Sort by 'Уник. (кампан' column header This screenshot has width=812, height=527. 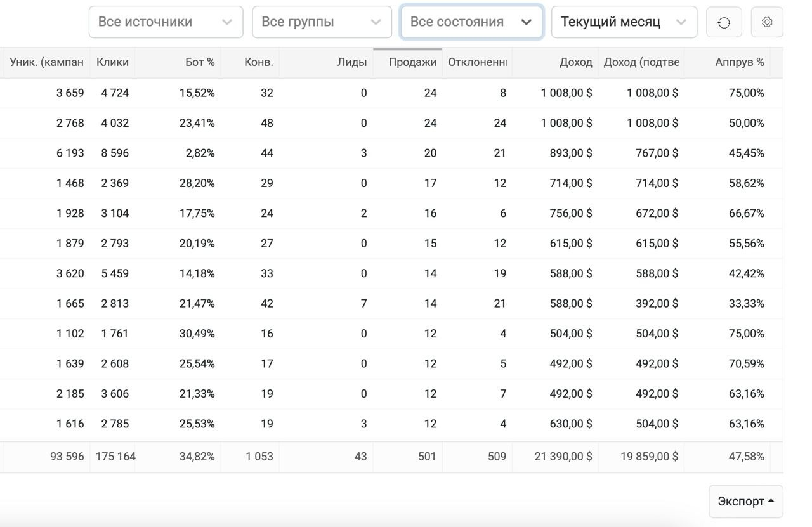[46, 62]
